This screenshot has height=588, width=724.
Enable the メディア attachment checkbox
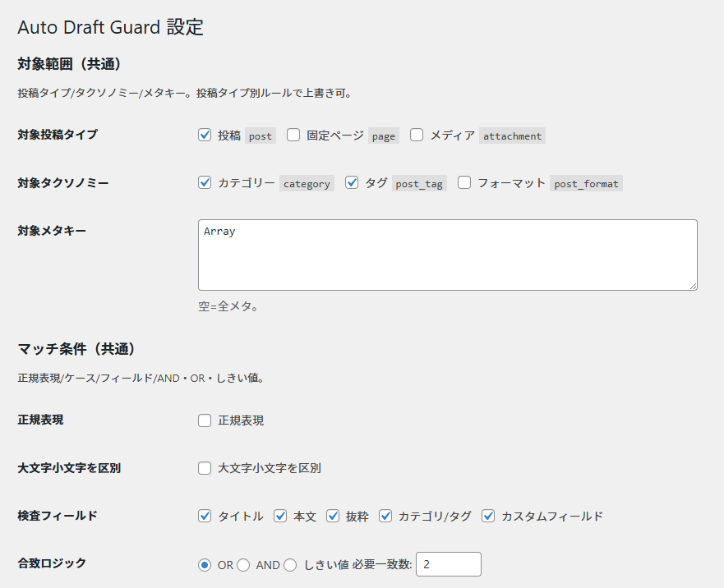click(x=417, y=136)
